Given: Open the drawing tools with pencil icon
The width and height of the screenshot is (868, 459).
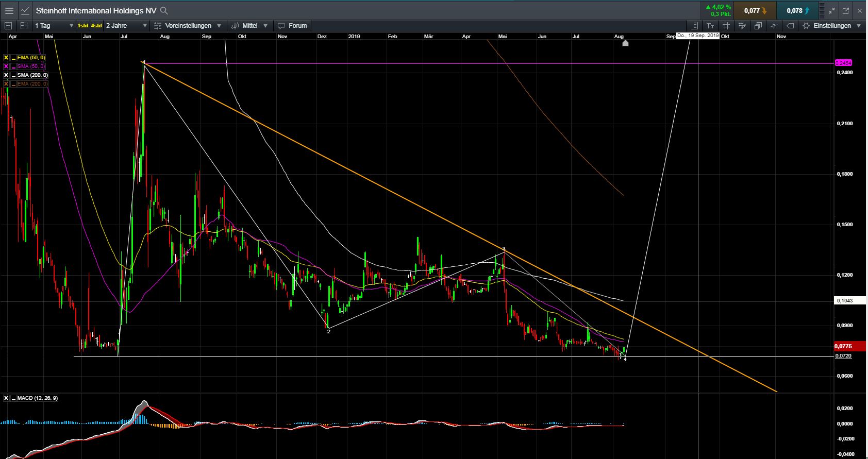Looking at the screenshot, I should 742,25.
